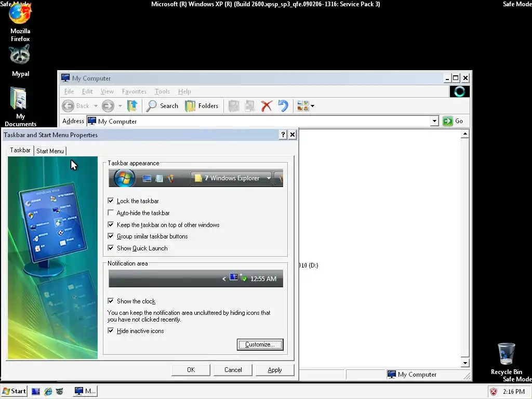Switch to the Start Menu tab
The width and height of the screenshot is (532, 399).
[x=50, y=151]
